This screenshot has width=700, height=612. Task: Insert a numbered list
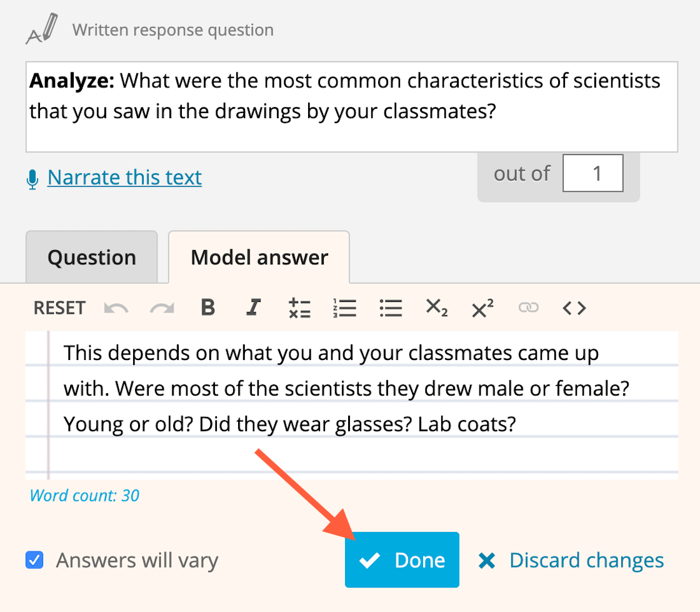(345, 308)
